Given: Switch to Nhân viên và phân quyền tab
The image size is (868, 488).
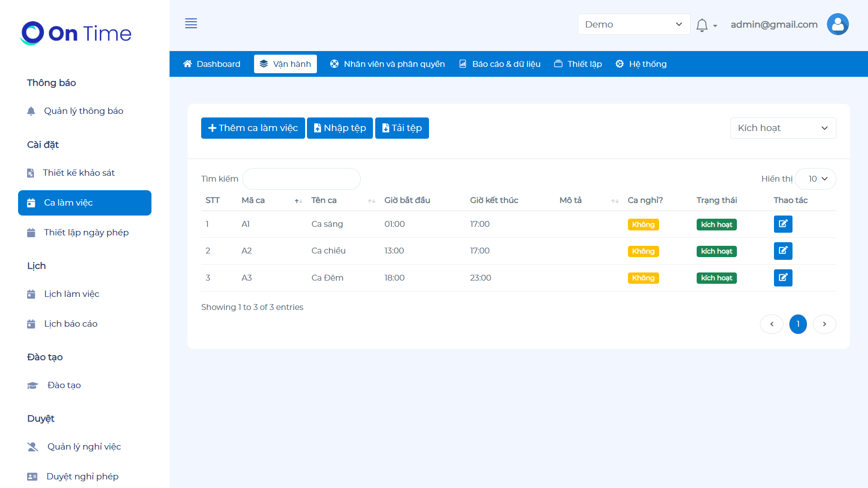Looking at the screenshot, I should [x=387, y=64].
